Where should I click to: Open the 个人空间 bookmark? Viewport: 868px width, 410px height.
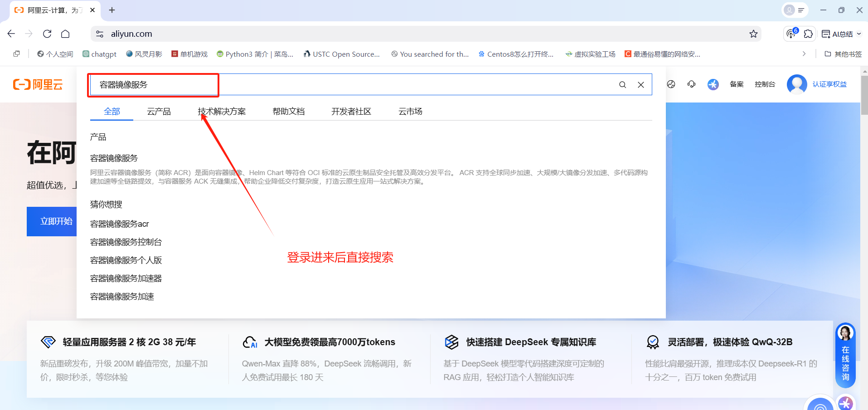55,54
